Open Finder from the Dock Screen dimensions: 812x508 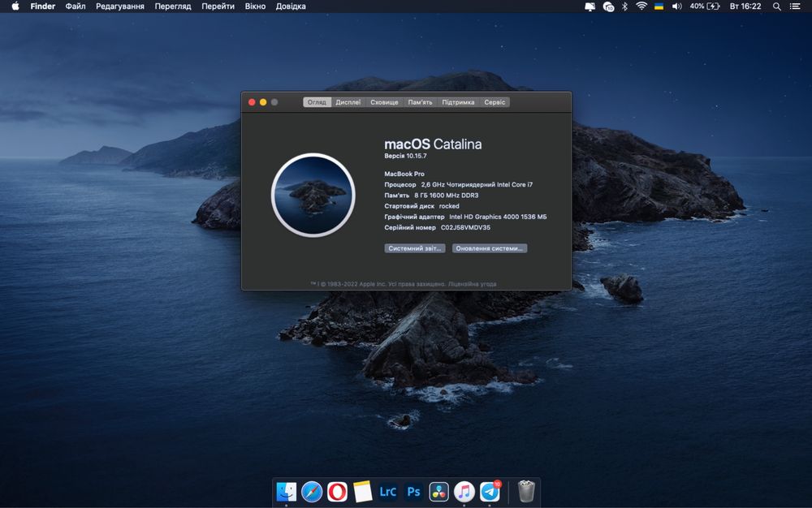pos(287,492)
